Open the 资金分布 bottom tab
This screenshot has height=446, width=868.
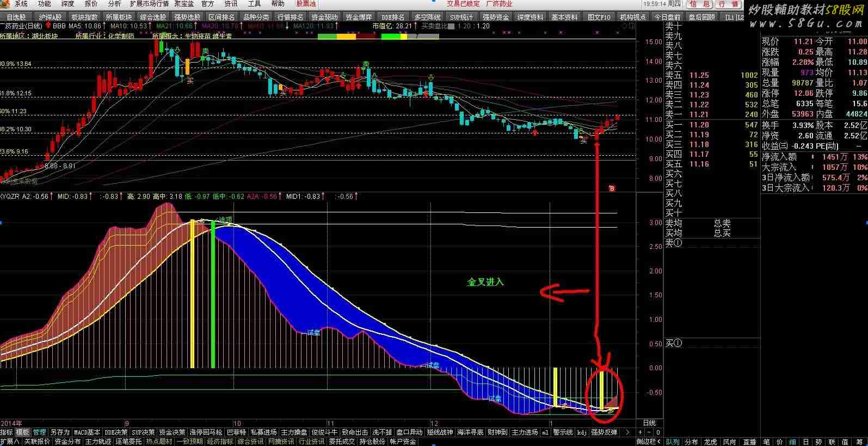coord(67,441)
